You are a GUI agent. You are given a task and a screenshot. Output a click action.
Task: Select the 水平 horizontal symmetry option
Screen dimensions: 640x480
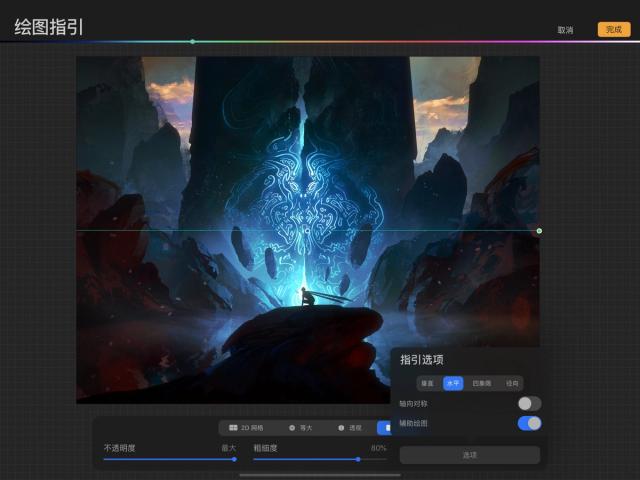click(453, 383)
